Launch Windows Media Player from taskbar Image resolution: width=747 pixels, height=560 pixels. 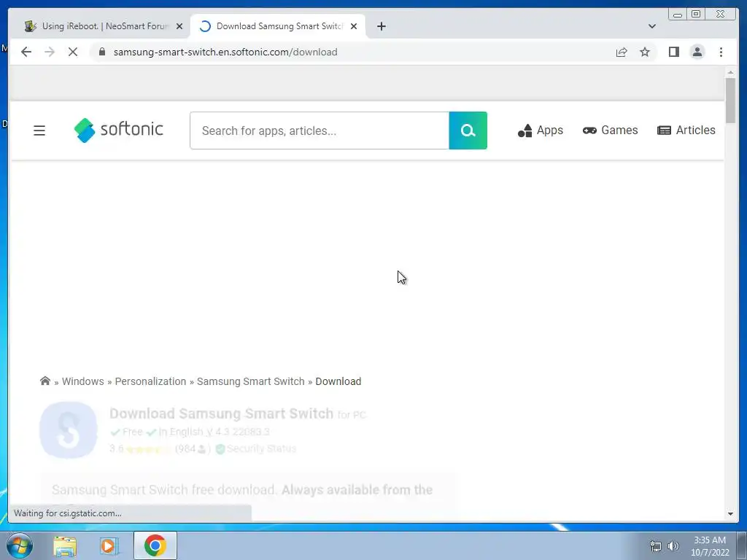coord(109,545)
